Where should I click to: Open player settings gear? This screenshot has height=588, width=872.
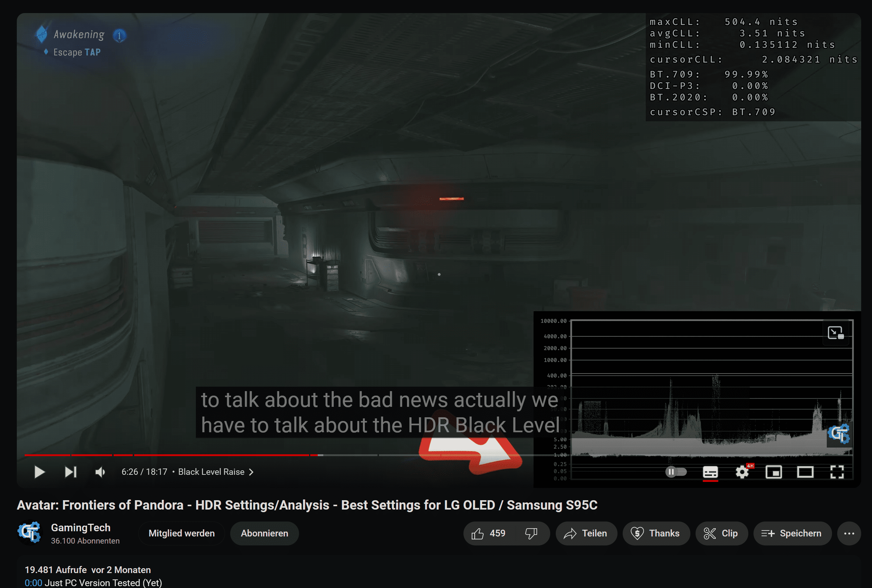coord(742,472)
